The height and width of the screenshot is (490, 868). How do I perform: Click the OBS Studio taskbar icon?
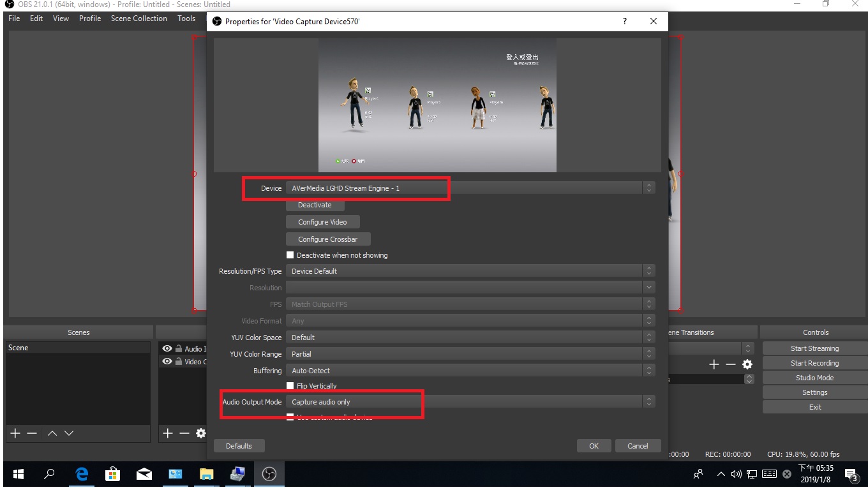[x=269, y=474]
